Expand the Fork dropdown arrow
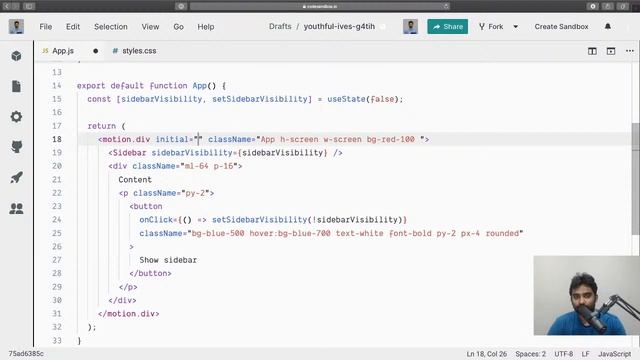Screen dimensions: 640x360 pos(516,27)
